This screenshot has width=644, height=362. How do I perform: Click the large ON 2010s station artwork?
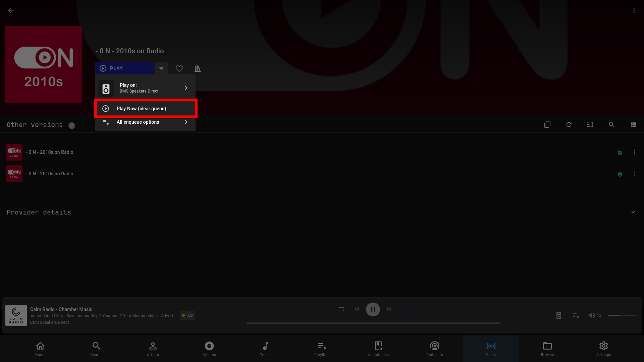(x=44, y=64)
